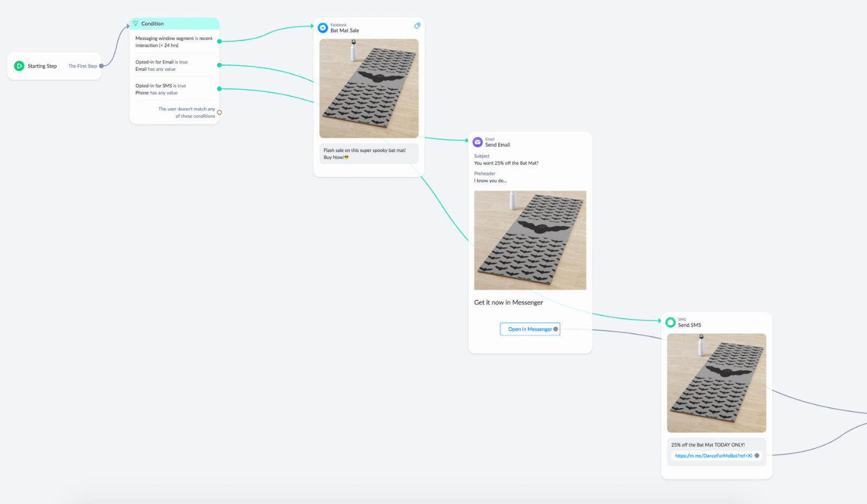Click the Preheader I know you do text
This screenshot has width=867, height=504.
pyautogui.click(x=490, y=181)
